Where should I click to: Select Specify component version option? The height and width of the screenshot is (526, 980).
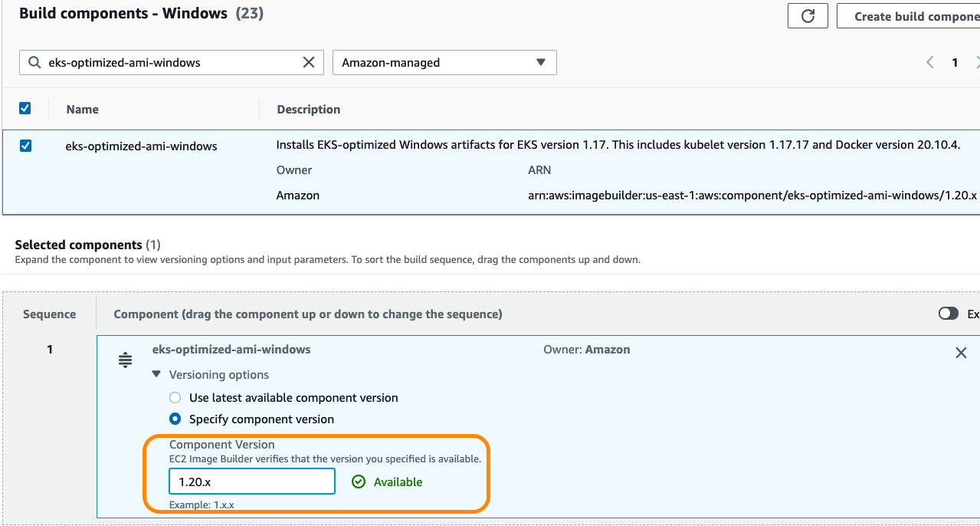click(175, 419)
